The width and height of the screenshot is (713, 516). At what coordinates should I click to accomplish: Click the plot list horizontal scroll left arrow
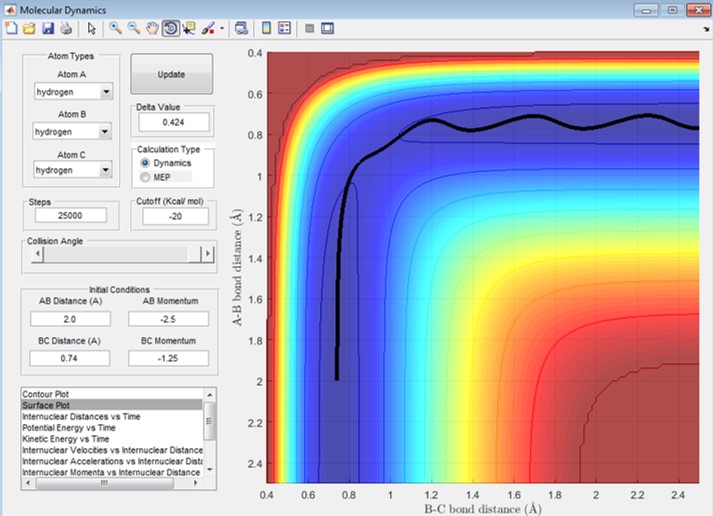(x=28, y=483)
